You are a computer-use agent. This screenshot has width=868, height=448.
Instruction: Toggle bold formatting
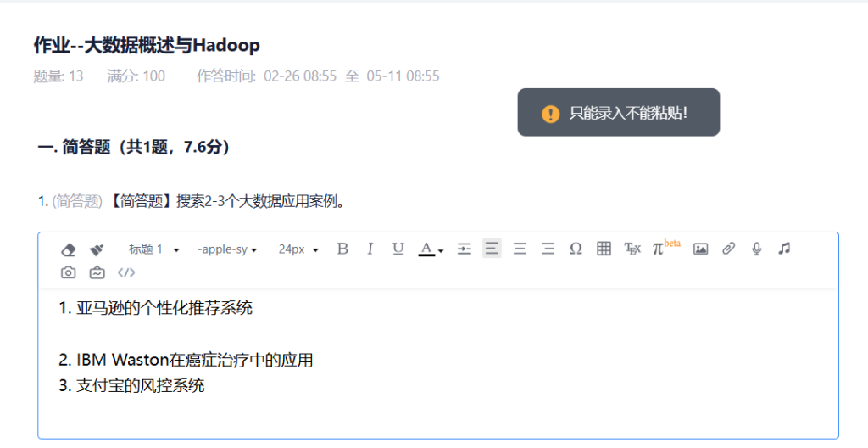pos(342,249)
